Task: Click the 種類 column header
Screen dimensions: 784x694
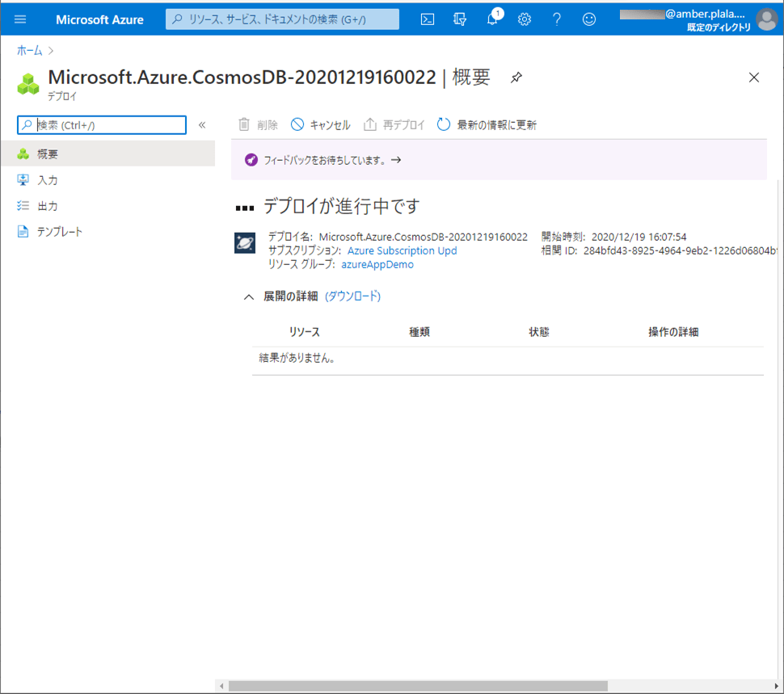Action: click(419, 332)
